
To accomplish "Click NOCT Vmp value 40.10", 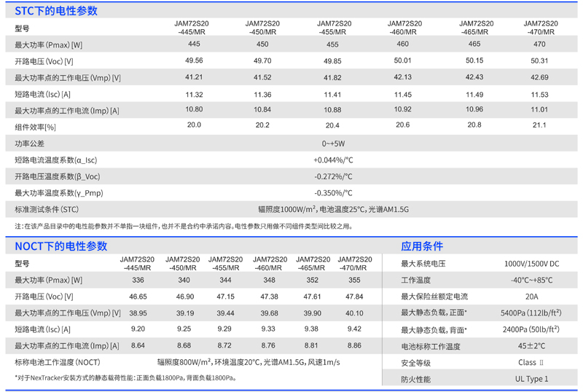I will (354, 313).
